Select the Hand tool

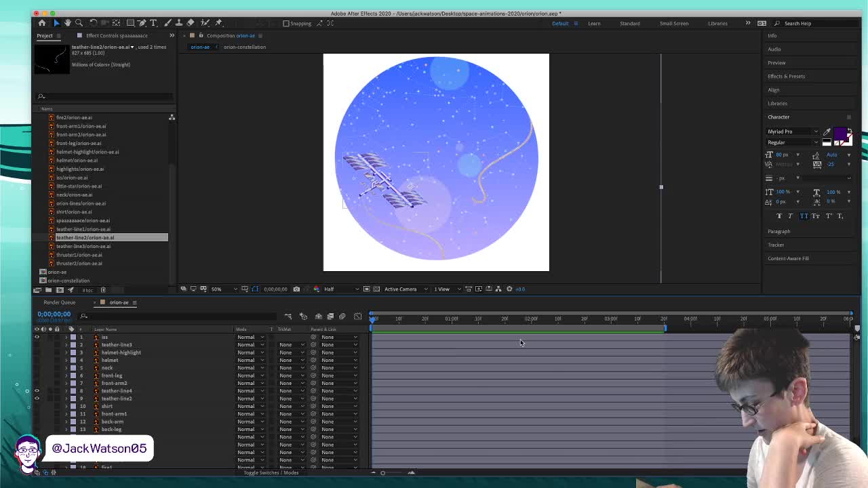(x=68, y=23)
